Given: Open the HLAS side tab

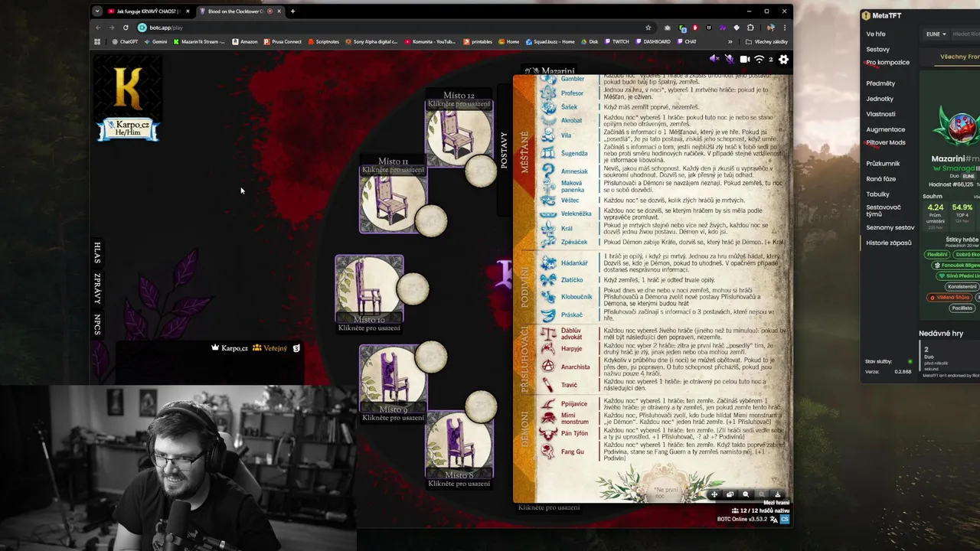Looking at the screenshot, I should (97, 253).
